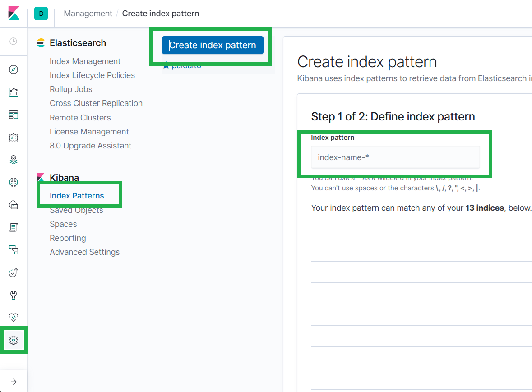The height and width of the screenshot is (392, 532).
Task: Open Spaces settings
Action: (63, 224)
